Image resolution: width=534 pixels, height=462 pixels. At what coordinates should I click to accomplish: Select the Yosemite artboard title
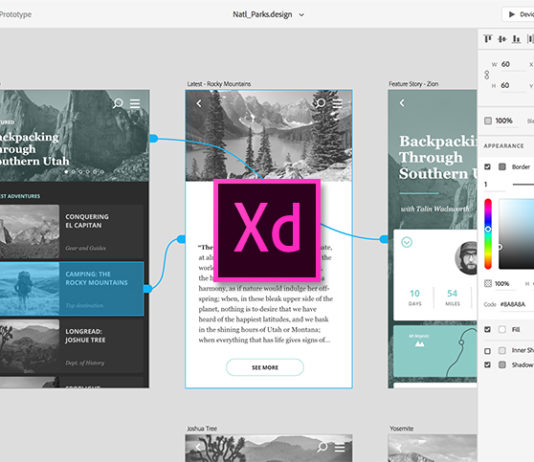[x=401, y=428]
